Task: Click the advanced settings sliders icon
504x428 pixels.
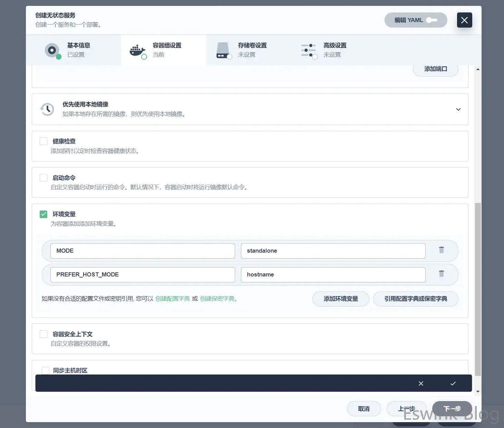Action: click(x=308, y=50)
